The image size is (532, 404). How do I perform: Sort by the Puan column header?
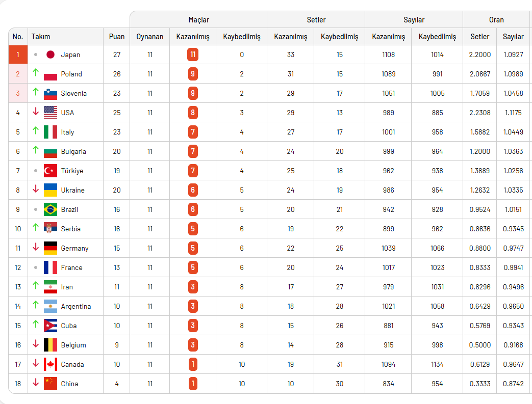(x=117, y=37)
